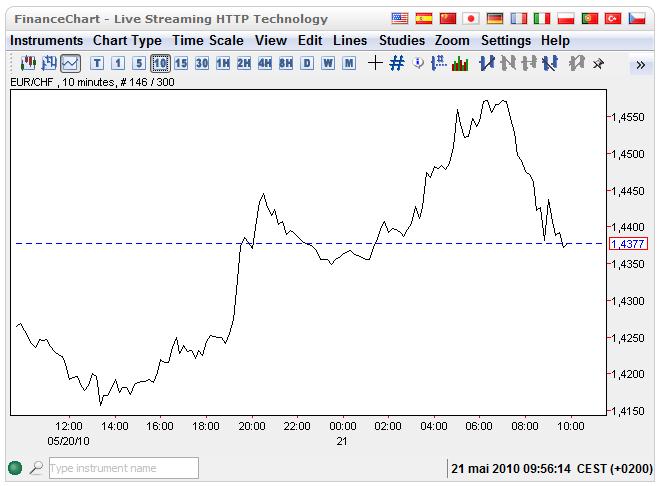Click the first gray line tool icon
This screenshot has width=663, height=486.
pyautogui.click(x=508, y=63)
